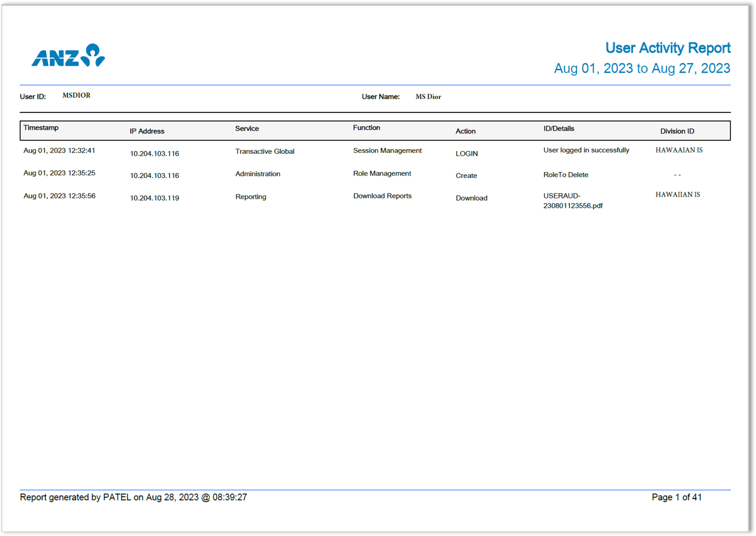Click the User Activity Report title
756x536 pixels.
(x=668, y=48)
